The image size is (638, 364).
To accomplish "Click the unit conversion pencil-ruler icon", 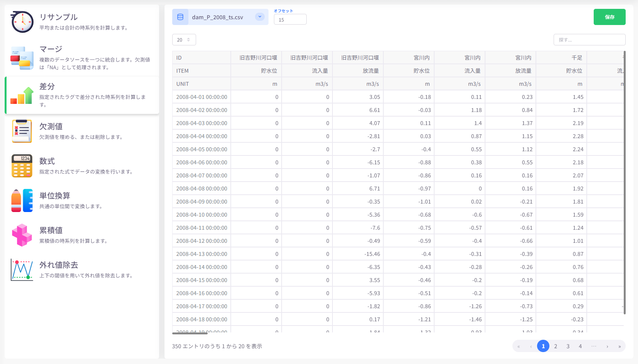I will tap(22, 200).
